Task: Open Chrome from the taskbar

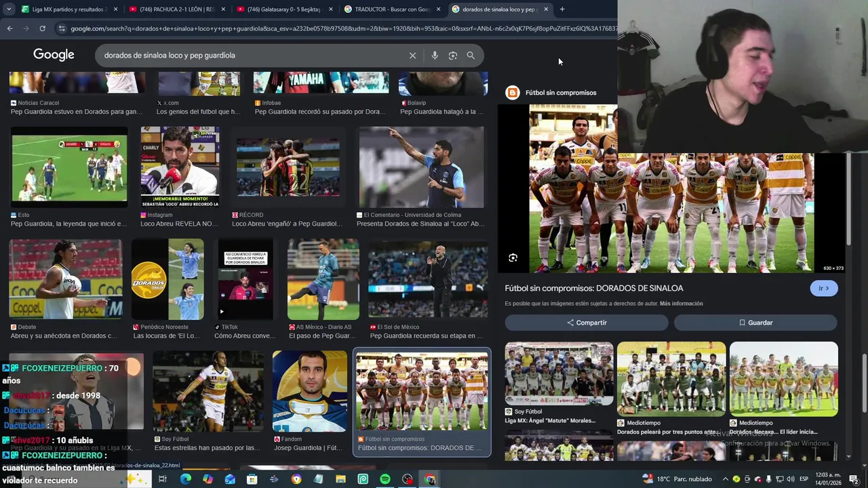Action: point(430,479)
